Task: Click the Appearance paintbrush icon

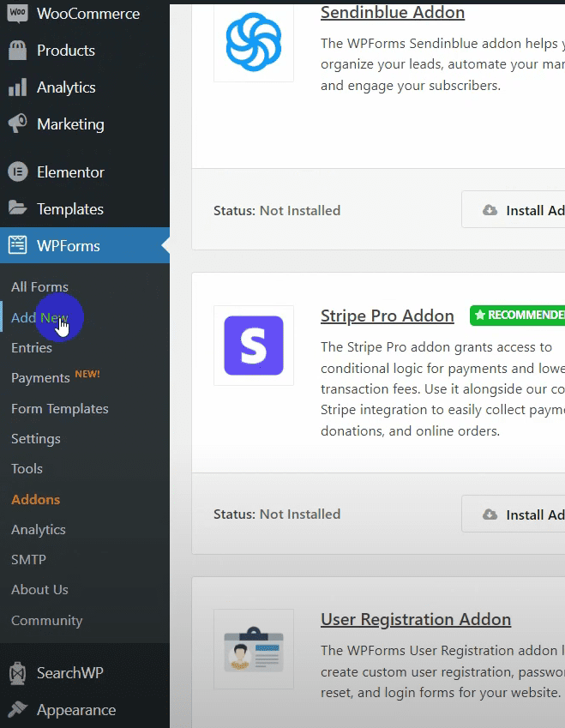Action: (17, 710)
